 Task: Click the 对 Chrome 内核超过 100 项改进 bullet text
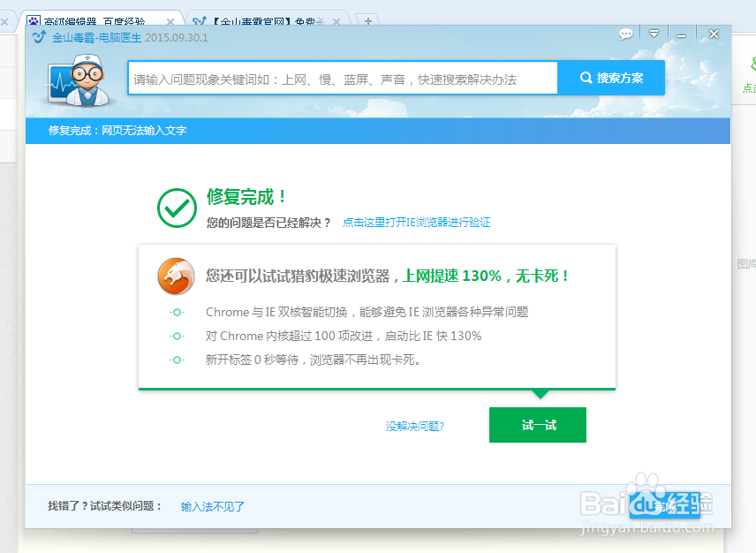344,336
